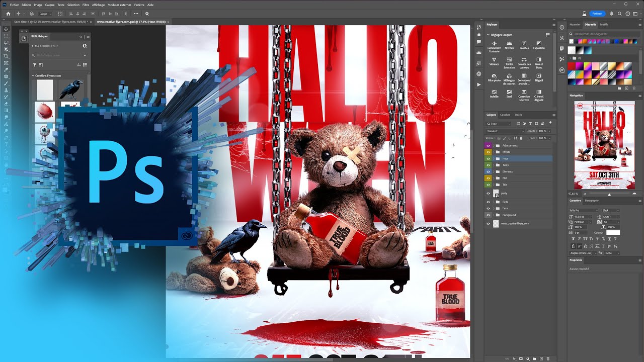Screen dimensions: 644x362
Task: Open the Sofia Pro font family dropdown
Action: pos(583,210)
